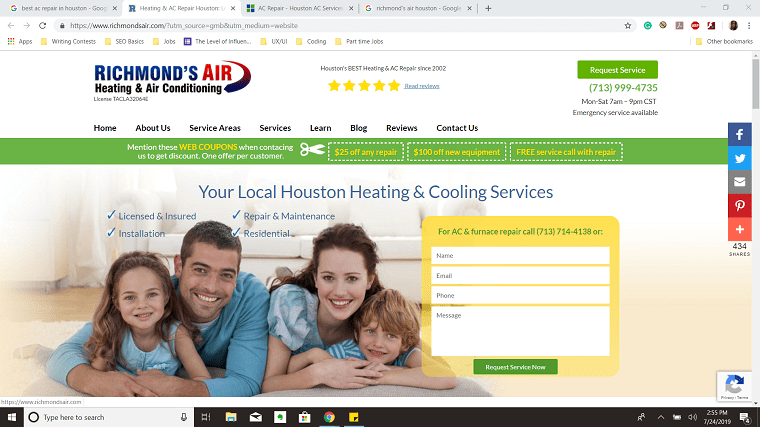Switch to 'best ac repair in houston' tab

coord(61,8)
